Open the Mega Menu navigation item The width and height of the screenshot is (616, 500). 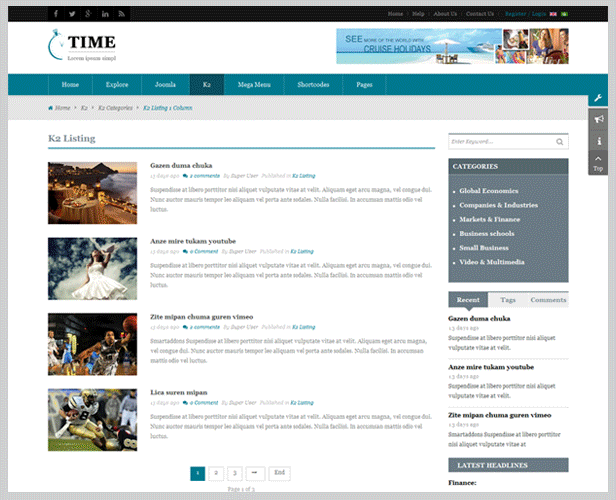(252, 85)
